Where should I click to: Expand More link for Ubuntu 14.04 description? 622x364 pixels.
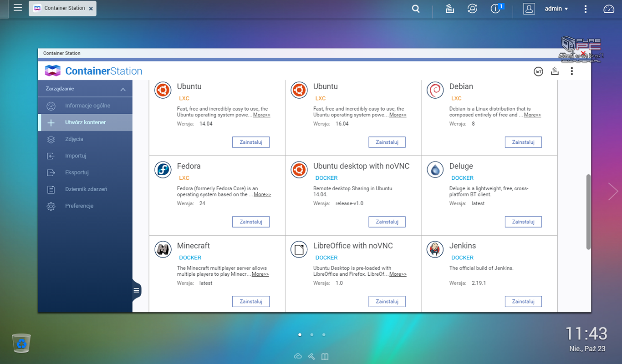[x=262, y=115]
